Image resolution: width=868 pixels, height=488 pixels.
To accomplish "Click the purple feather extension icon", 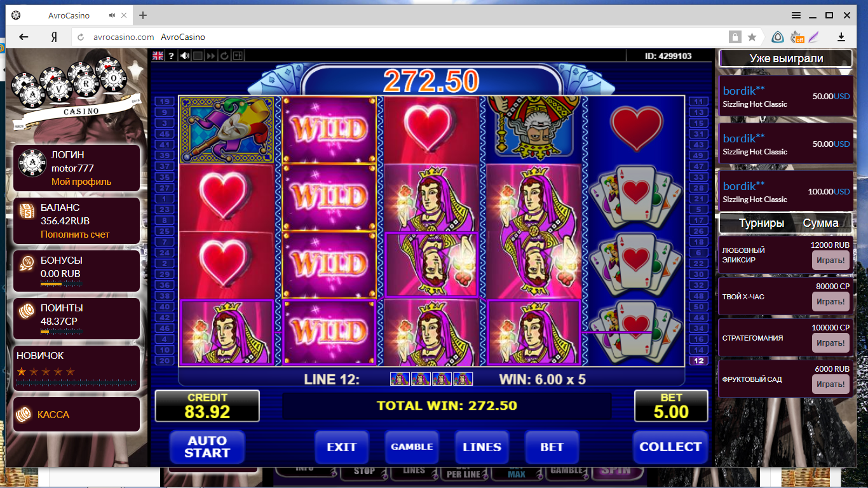I will click(813, 37).
